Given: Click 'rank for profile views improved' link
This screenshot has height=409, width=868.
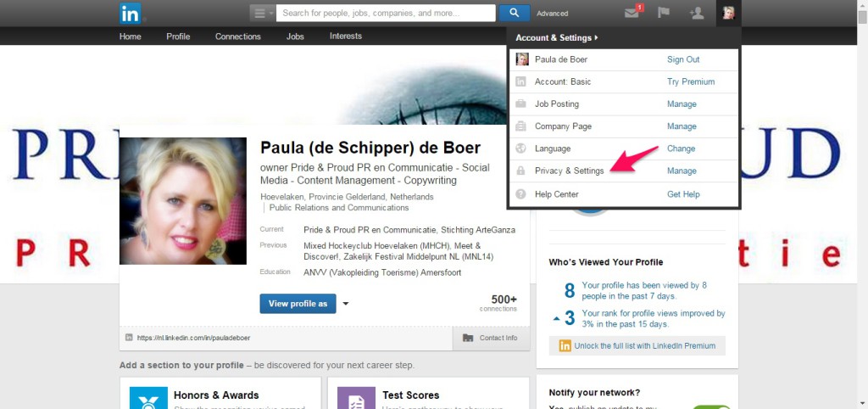Looking at the screenshot, I should [x=654, y=319].
